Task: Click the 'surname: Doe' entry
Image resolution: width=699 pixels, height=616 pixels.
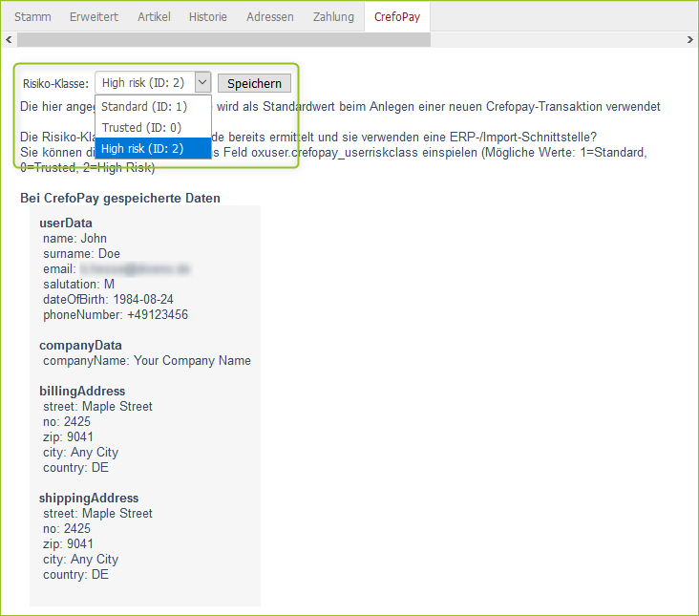Action: pos(81,254)
